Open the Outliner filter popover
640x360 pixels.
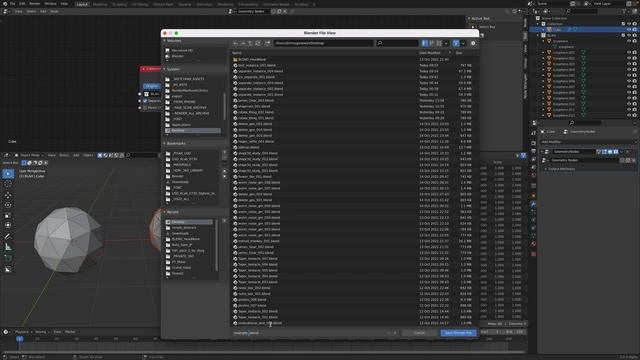pyautogui.click(x=625, y=11)
